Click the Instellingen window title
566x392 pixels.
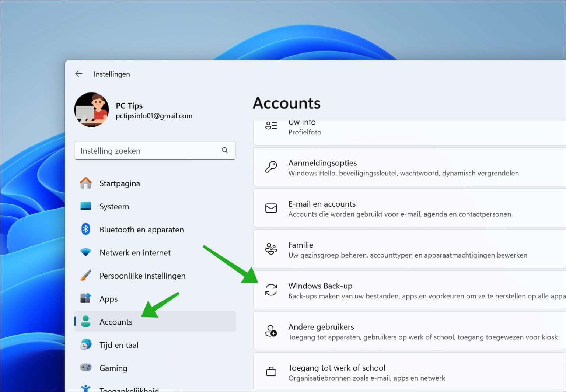pos(112,74)
